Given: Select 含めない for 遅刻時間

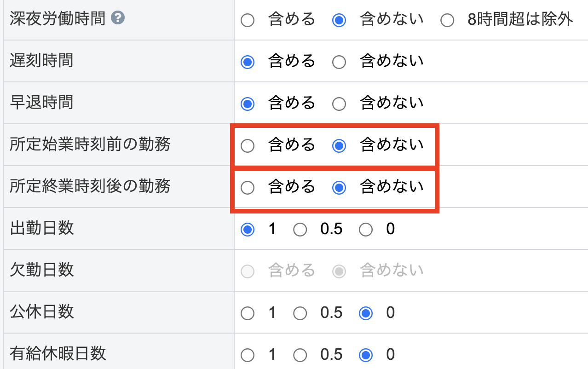Looking at the screenshot, I should tap(339, 62).
